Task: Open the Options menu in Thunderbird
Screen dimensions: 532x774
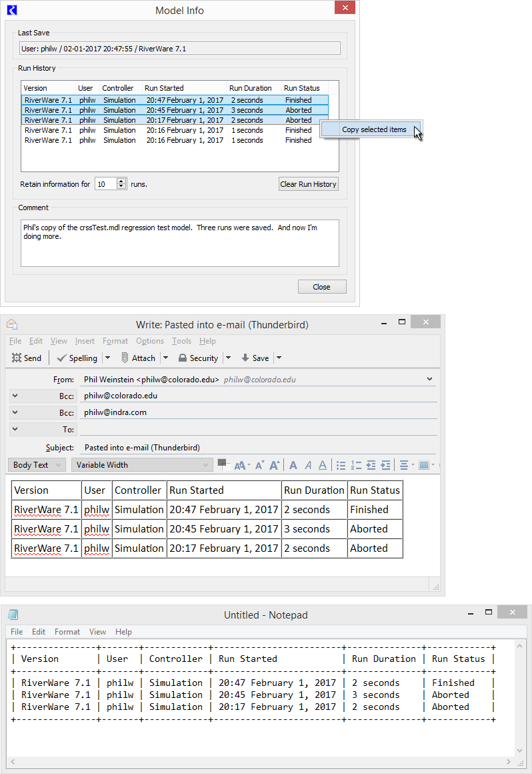Action: 150,341
